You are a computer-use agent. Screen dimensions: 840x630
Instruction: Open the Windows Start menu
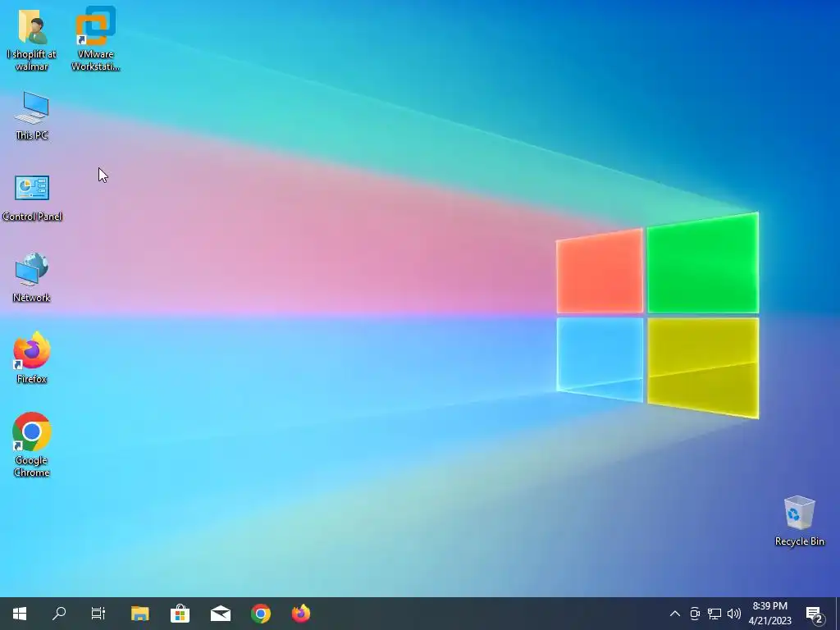(20, 614)
